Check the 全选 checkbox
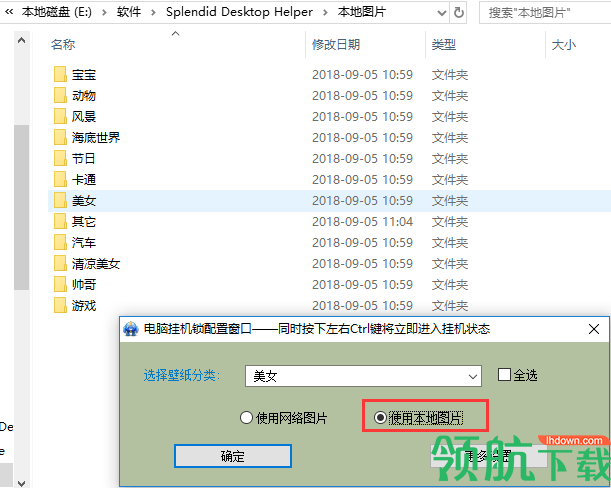The image size is (611, 488). tap(504, 375)
